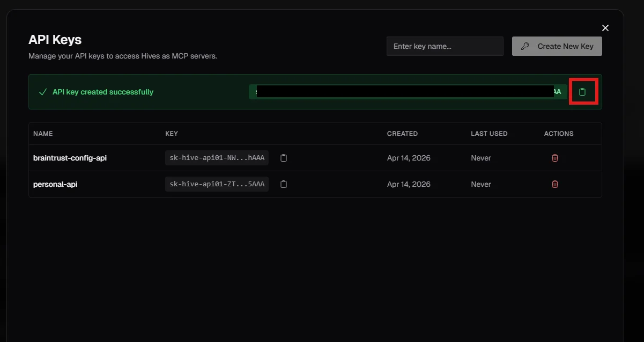
Task: Click the API key created successfully message
Action: click(103, 92)
